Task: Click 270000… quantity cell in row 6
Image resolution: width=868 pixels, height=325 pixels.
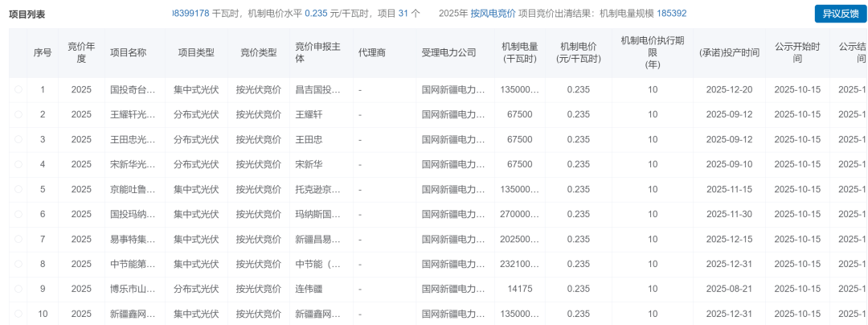Action: [520, 214]
